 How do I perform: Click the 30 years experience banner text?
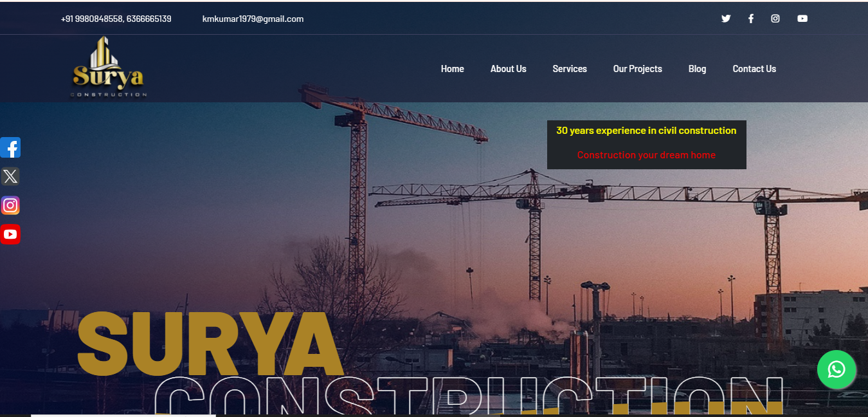click(646, 130)
